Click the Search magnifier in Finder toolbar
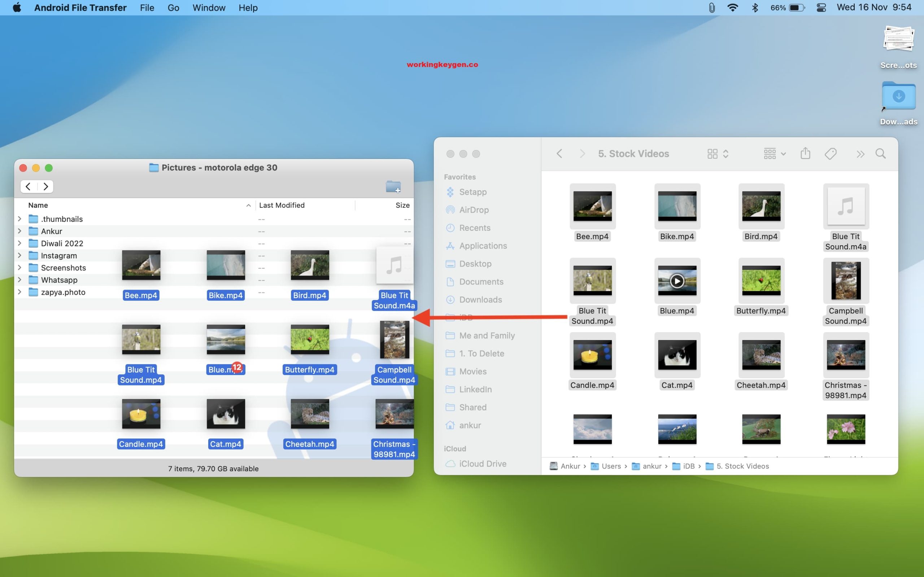 pos(880,153)
